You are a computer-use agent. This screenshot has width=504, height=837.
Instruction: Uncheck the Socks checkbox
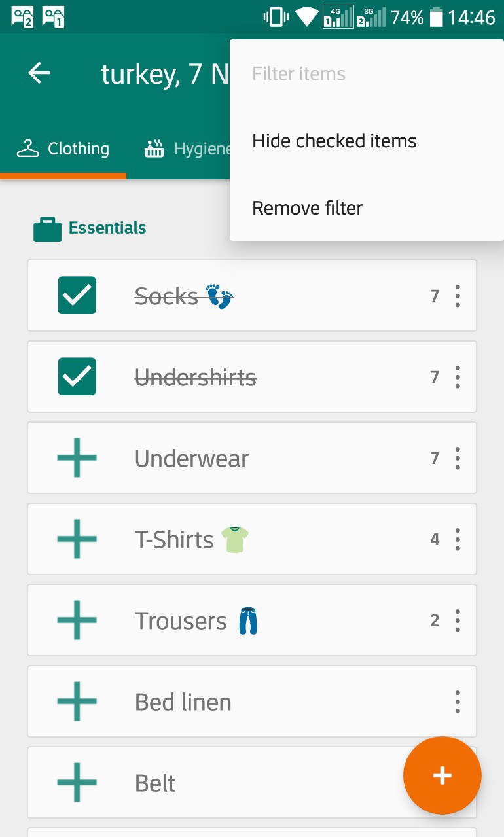point(77,296)
